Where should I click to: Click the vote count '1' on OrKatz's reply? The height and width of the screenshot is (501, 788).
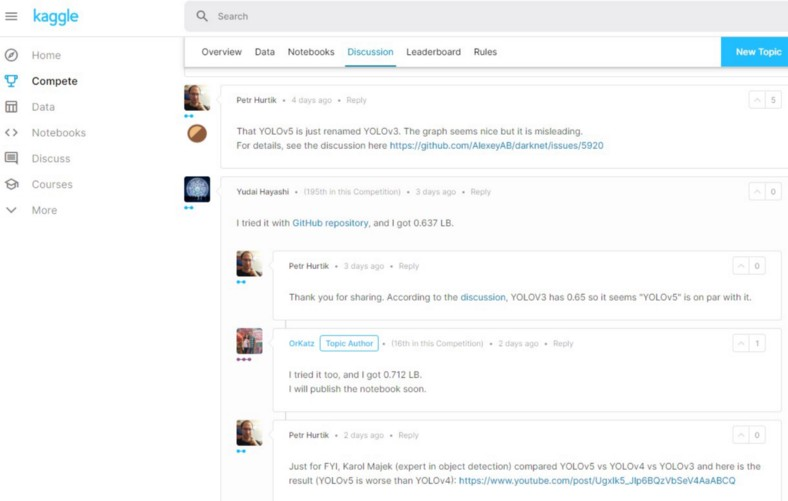pyautogui.click(x=757, y=343)
